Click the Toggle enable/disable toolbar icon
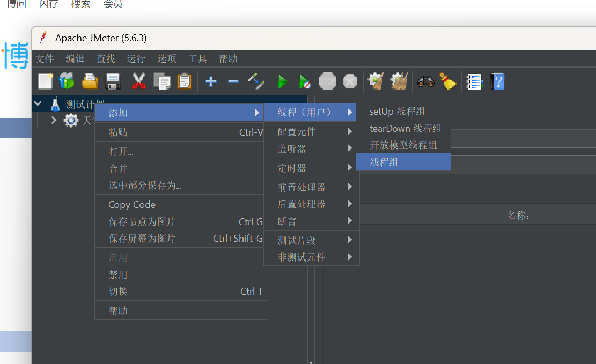The width and height of the screenshot is (596, 364). coord(256,81)
